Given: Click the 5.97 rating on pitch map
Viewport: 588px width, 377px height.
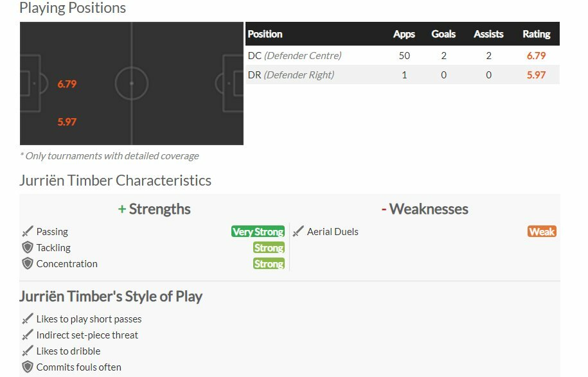Looking at the screenshot, I should 67,122.
